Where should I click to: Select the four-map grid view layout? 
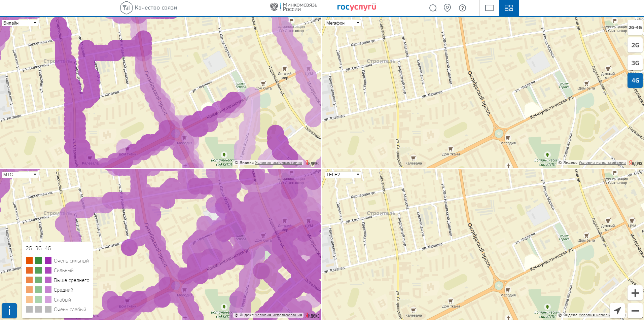509,8
